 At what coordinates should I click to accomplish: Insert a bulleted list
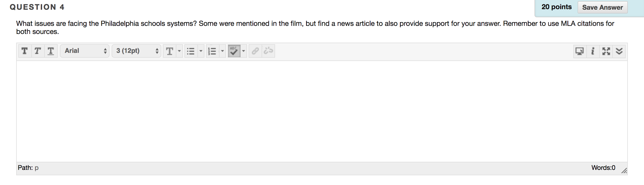pos(191,51)
